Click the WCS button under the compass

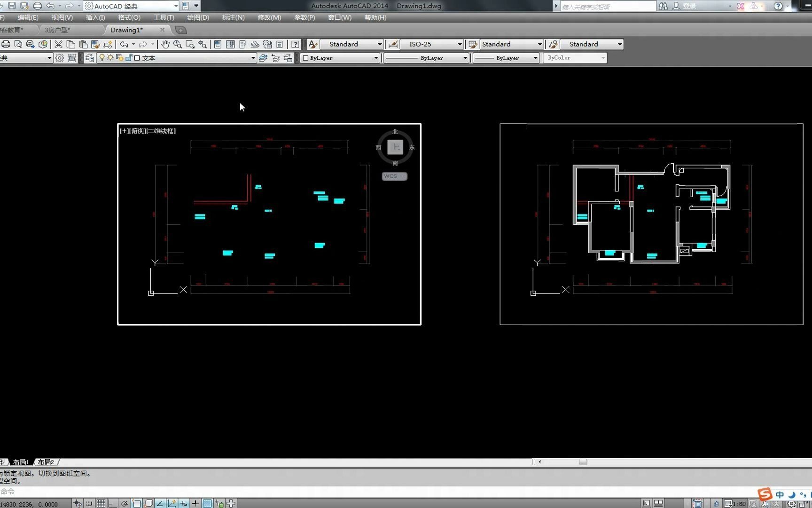point(394,176)
